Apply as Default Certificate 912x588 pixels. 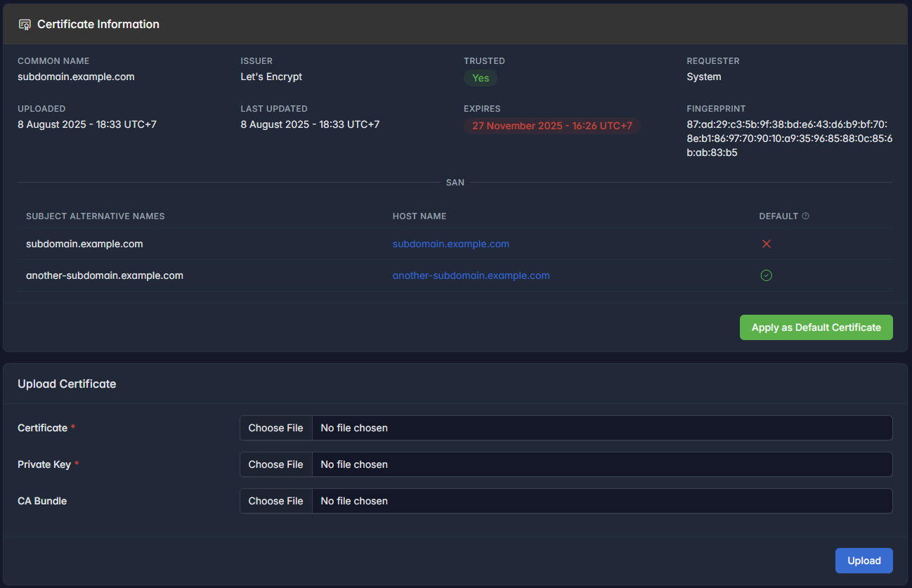click(x=816, y=327)
